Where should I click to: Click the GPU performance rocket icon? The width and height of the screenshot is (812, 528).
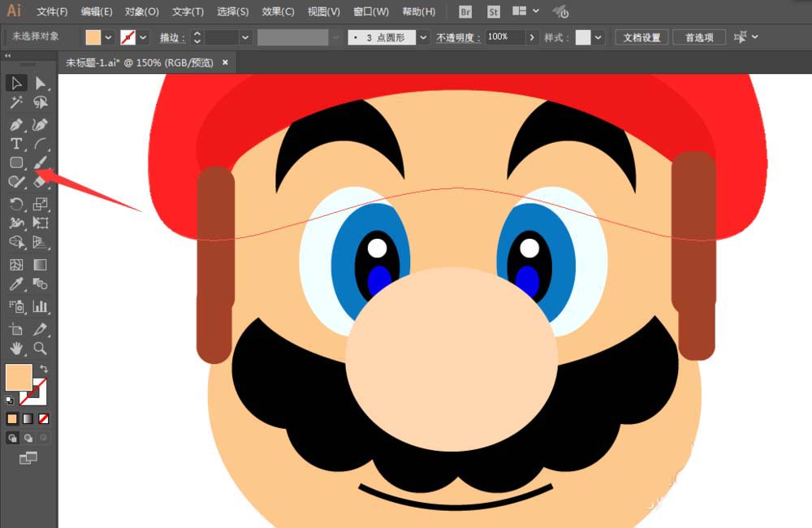click(560, 11)
